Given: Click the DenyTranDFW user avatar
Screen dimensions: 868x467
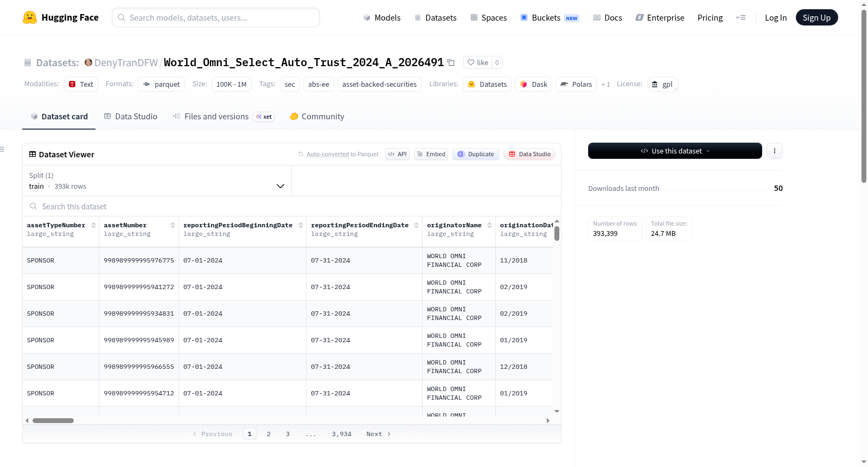Looking at the screenshot, I should click(x=88, y=62).
